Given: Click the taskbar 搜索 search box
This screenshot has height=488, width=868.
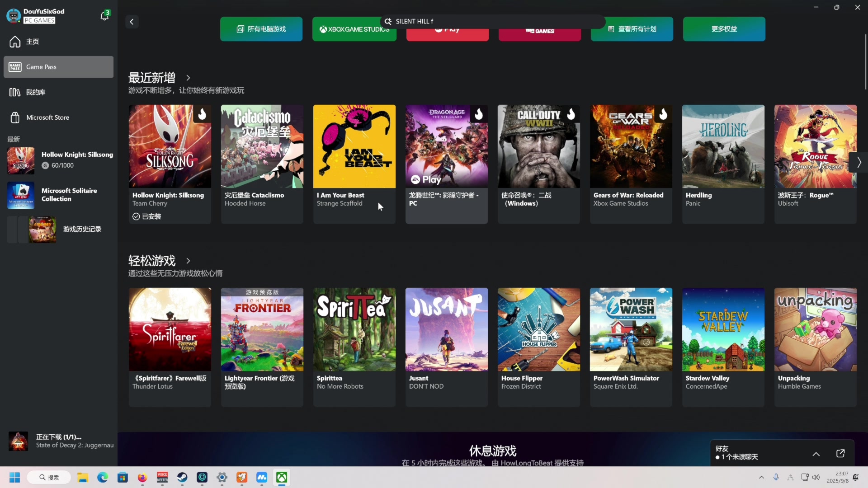Looking at the screenshot, I should (x=49, y=477).
